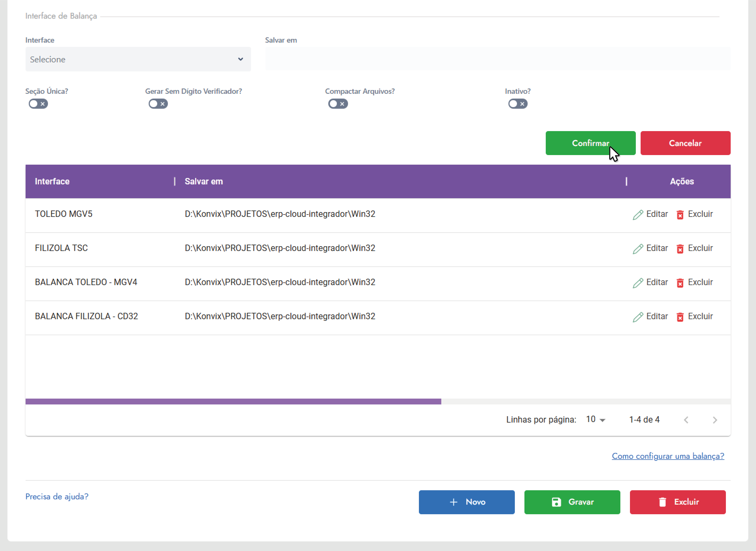Viewport: 756px width, 551px height.
Task: Go to previous table page arrow
Action: [x=686, y=420]
